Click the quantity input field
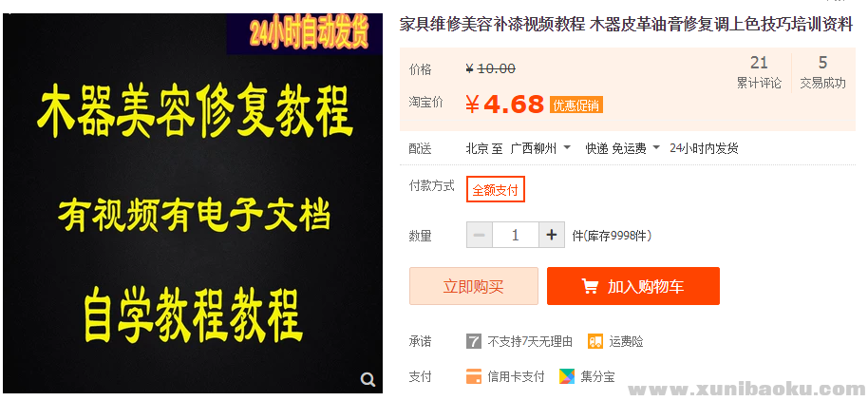This screenshot has width=868, height=401. (x=516, y=235)
